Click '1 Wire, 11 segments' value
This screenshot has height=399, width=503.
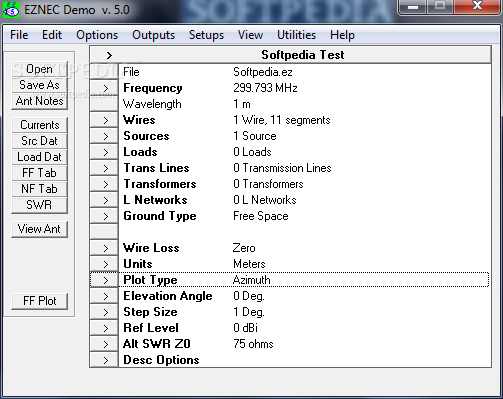[x=282, y=120]
